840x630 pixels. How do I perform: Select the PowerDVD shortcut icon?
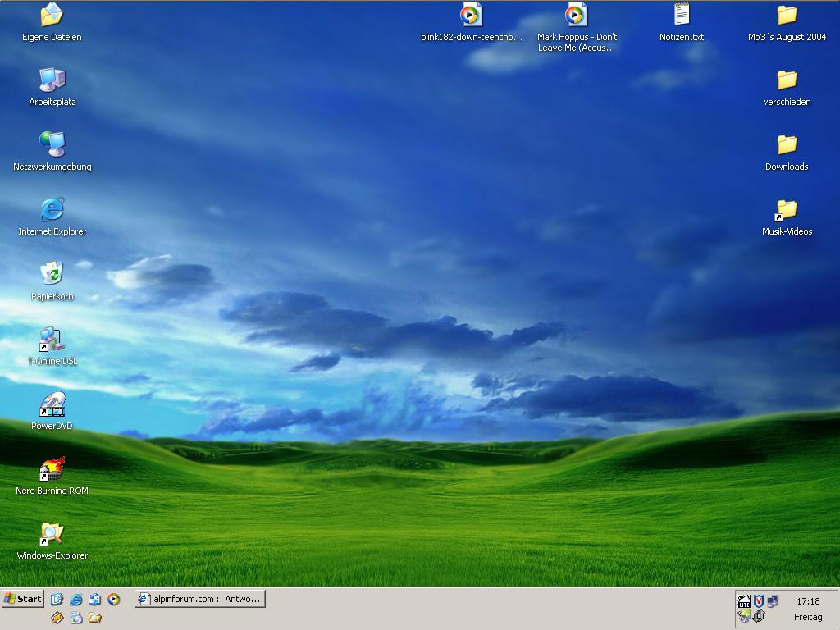tap(52, 404)
